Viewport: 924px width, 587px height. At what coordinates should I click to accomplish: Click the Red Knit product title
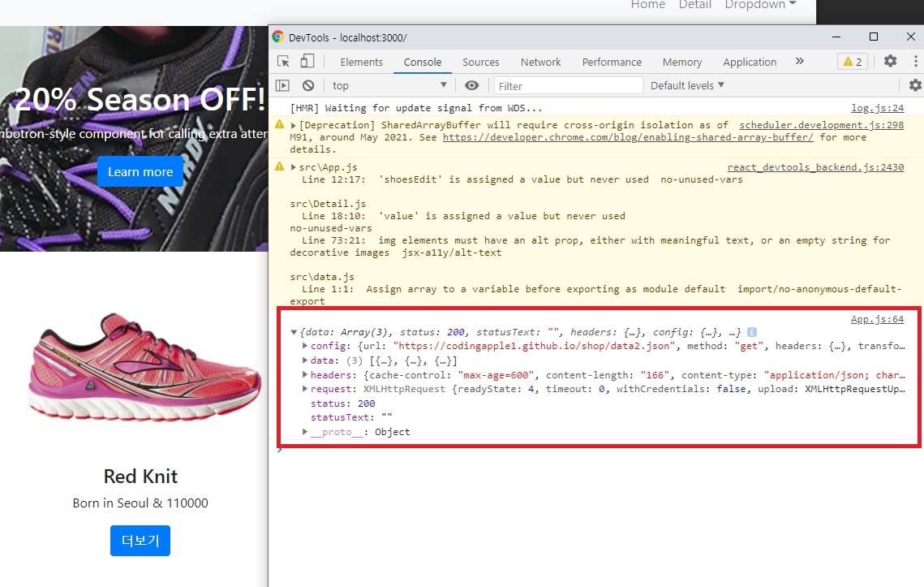pyautogui.click(x=140, y=476)
